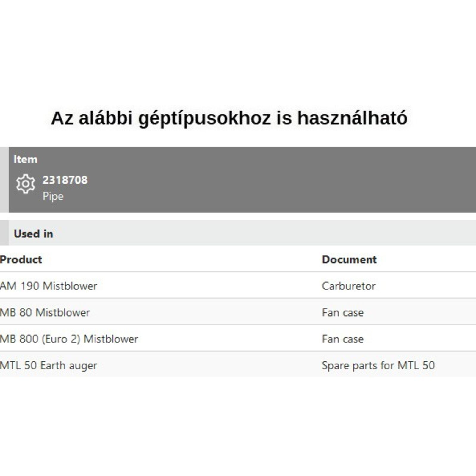Open Fan case document for MB 80
This screenshot has height=476, width=476.
click(343, 312)
